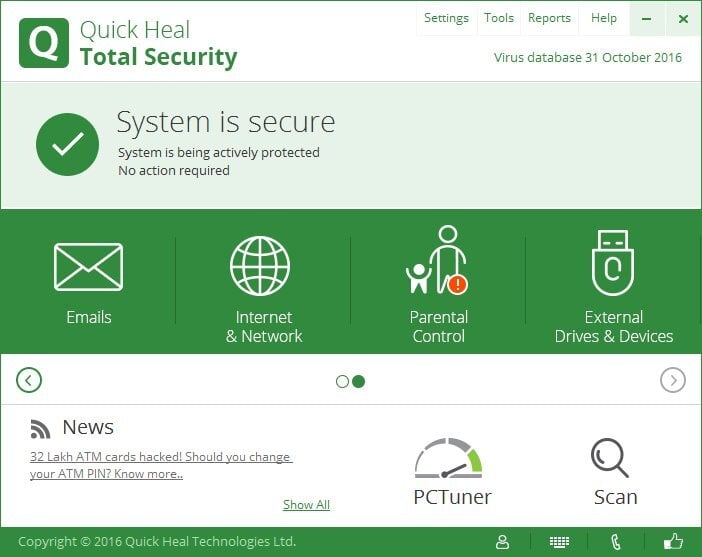Viewport: 702px width, 557px height.
Task: Open the Tools menu
Action: pyautogui.click(x=499, y=18)
